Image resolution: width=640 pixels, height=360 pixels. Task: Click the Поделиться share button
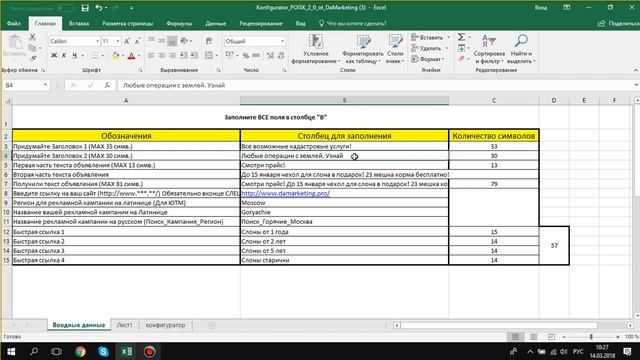(x=618, y=24)
